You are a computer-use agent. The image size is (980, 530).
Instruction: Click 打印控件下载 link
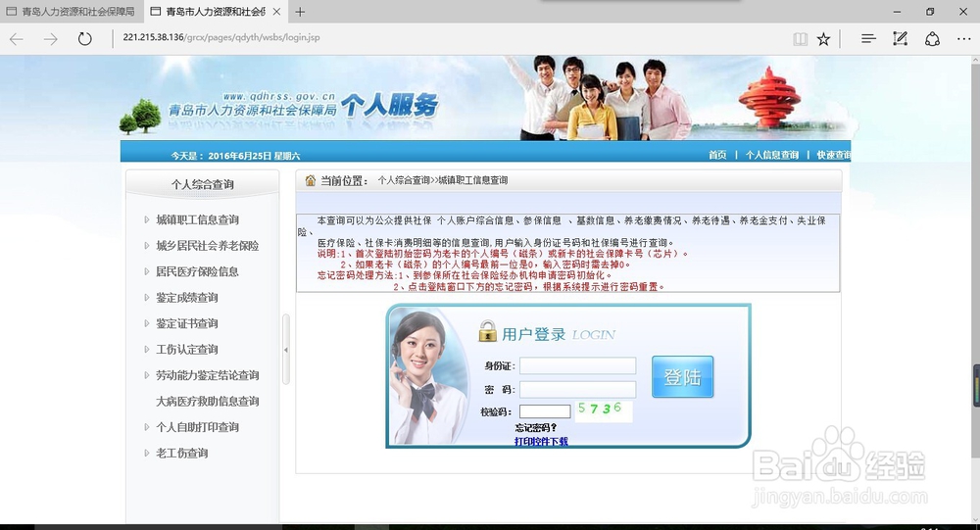[x=541, y=441]
